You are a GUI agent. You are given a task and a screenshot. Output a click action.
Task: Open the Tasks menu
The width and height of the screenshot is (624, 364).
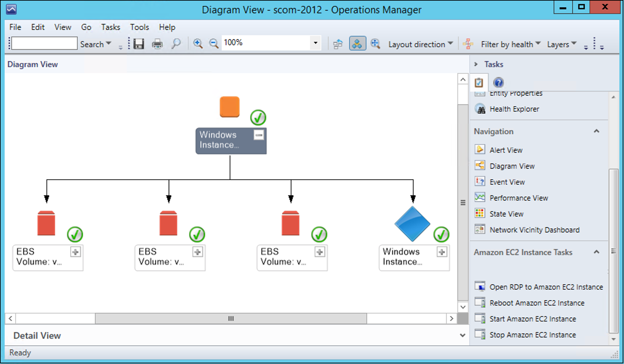point(111,27)
